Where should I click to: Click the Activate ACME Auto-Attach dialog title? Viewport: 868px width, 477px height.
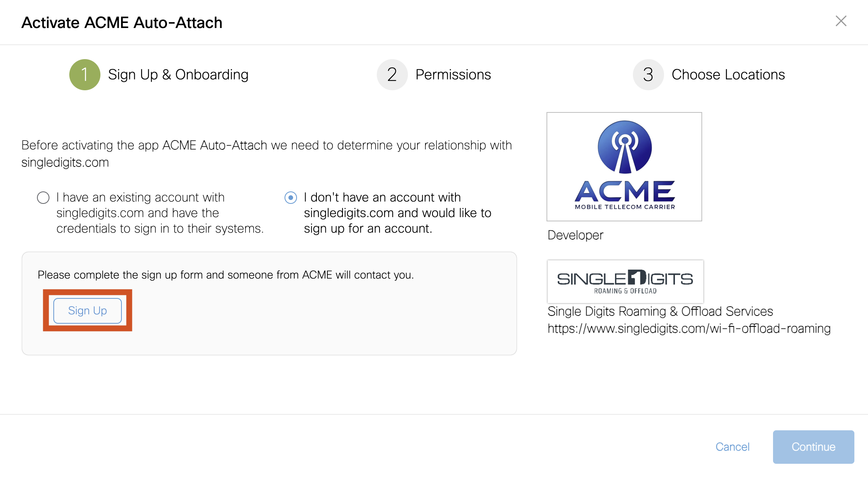122,23
